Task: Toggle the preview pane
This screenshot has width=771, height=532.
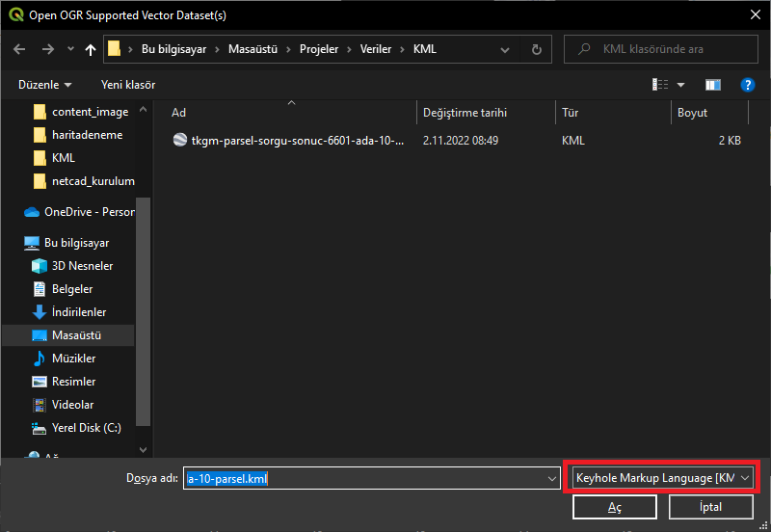Action: coord(713,85)
